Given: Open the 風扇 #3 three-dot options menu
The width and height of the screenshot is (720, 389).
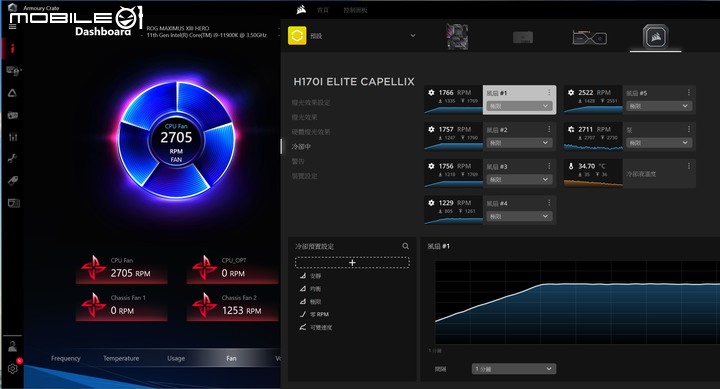Looking at the screenshot, I should coord(549,166).
